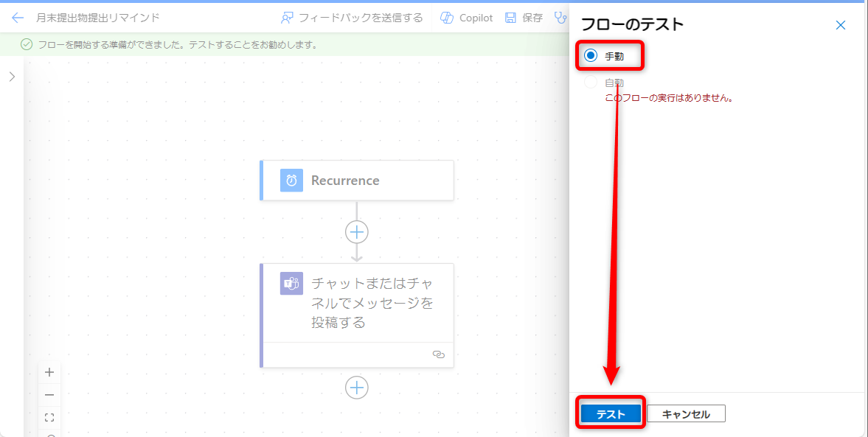Click the connection link icon on the Teams card

439,354
